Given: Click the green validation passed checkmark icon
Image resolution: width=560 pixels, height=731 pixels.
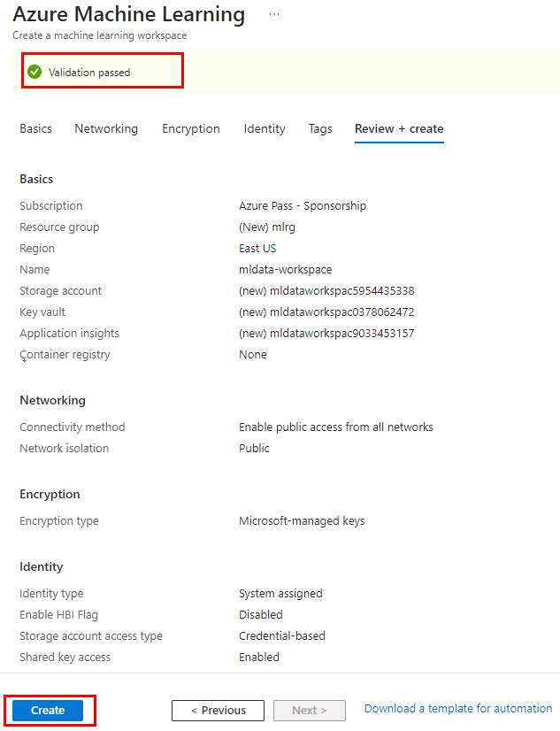Looking at the screenshot, I should 35,72.
